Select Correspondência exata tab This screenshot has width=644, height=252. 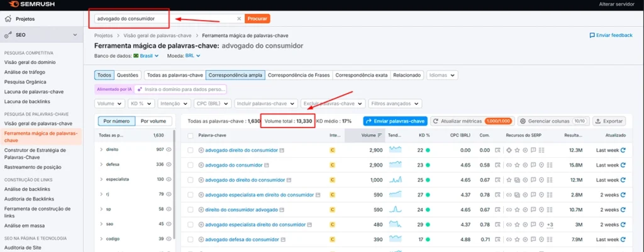click(x=362, y=75)
